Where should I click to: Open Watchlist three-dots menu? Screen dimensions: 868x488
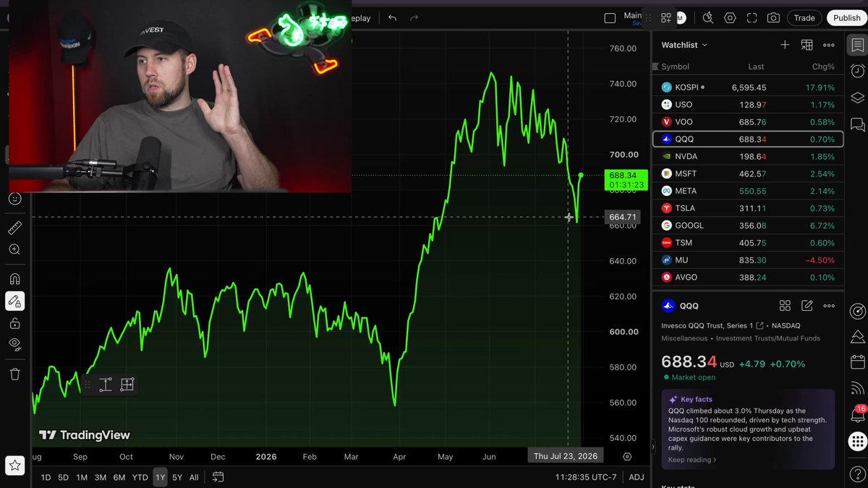pyautogui.click(x=829, y=45)
